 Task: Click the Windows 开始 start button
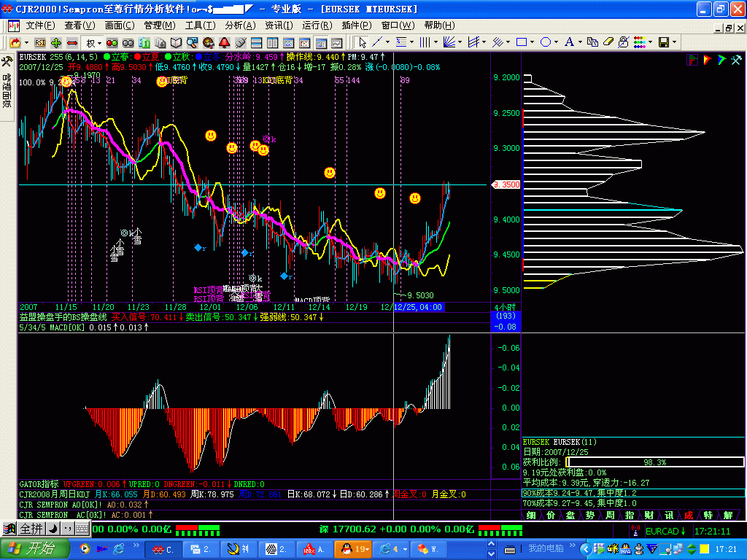(x=36, y=548)
